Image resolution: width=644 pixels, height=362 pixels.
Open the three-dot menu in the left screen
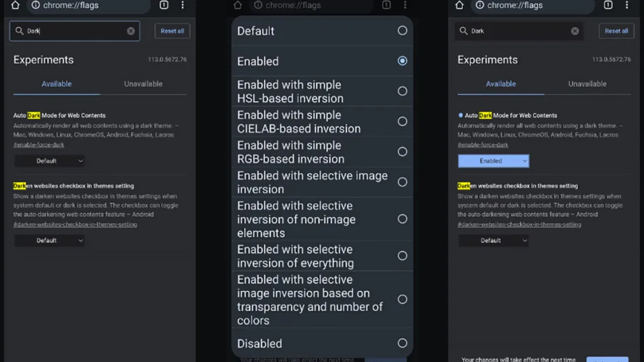tap(183, 5)
